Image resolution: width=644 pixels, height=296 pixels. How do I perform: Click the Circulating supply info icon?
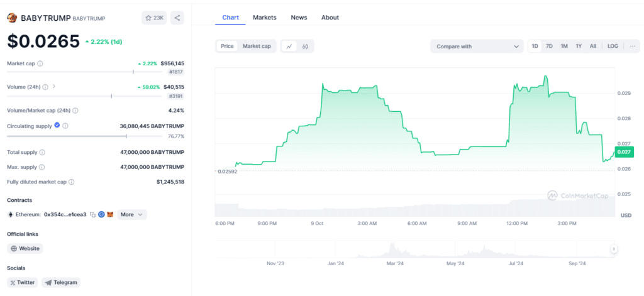pyautogui.click(x=65, y=126)
